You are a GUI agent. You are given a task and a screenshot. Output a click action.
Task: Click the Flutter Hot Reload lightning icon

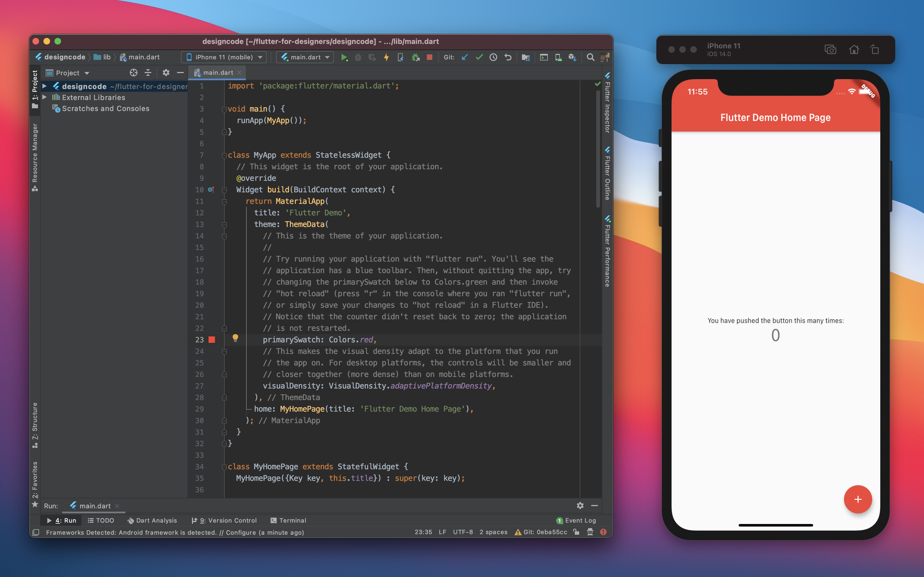tap(386, 57)
